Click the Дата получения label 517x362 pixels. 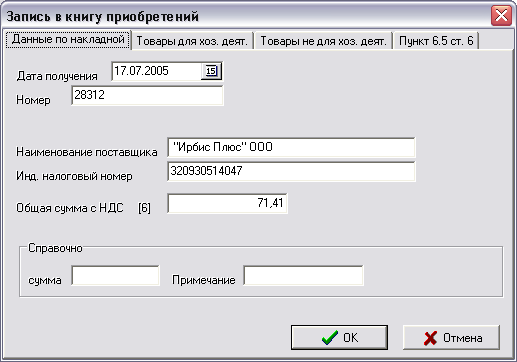click(x=57, y=76)
